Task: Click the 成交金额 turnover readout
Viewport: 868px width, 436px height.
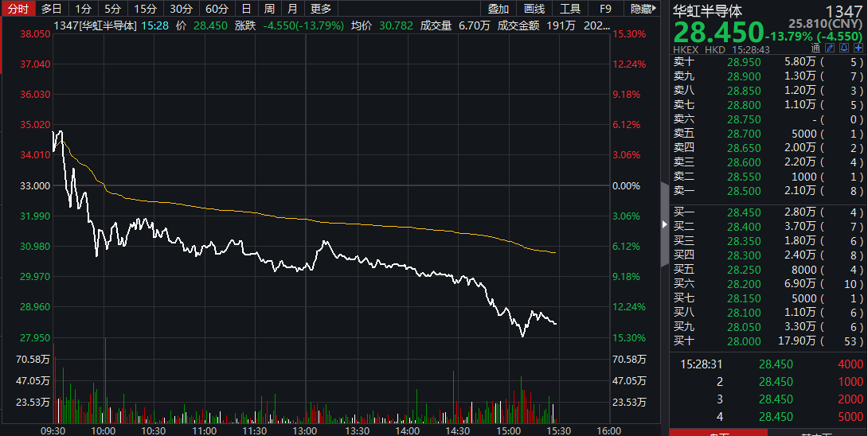Action: pos(536,25)
